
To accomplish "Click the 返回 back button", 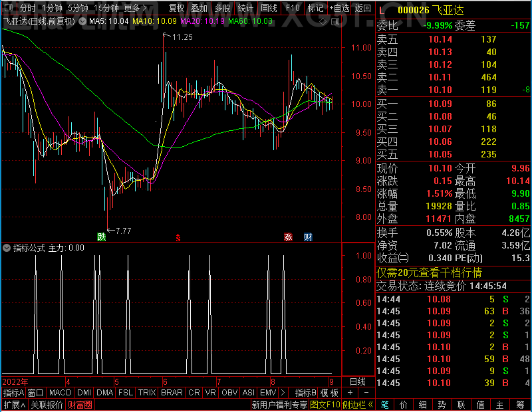I will 362,8.
